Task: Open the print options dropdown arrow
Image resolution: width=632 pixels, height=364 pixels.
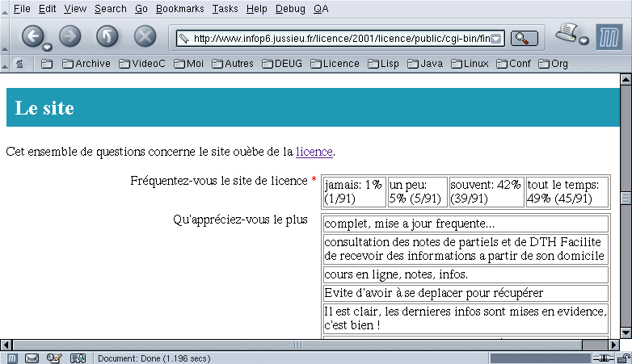Action: tap(584, 40)
